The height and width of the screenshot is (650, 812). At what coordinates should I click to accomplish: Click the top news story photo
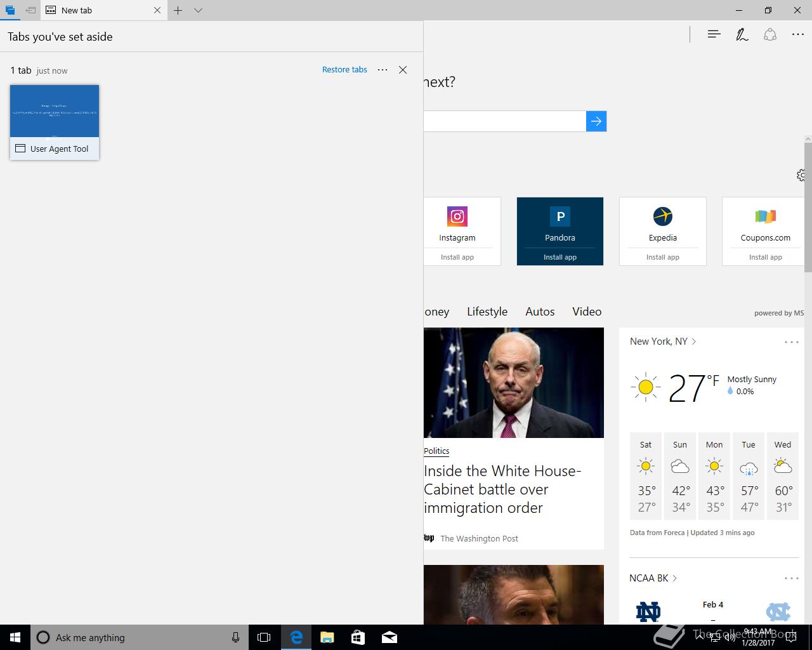pyautogui.click(x=514, y=383)
